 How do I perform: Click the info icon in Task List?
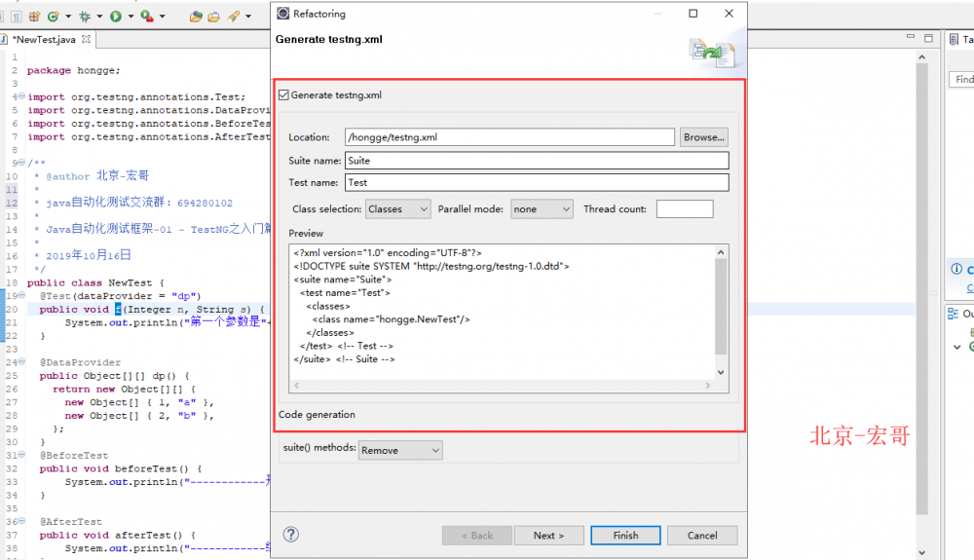tap(956, 269)
